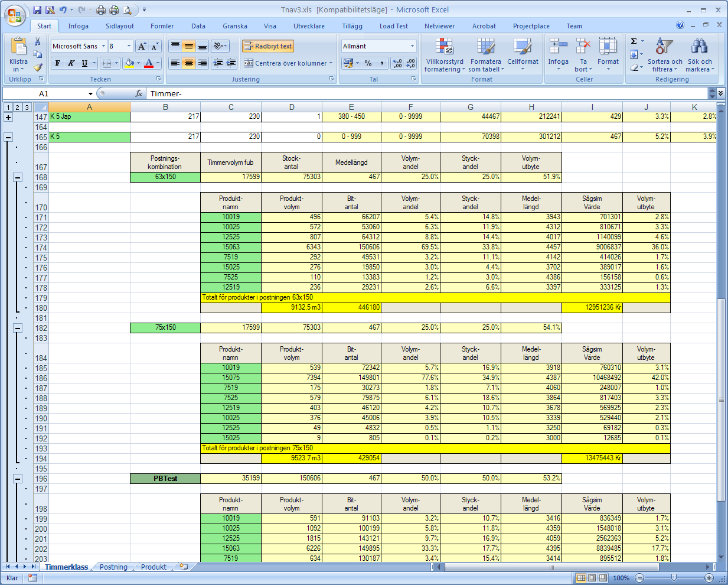Screen dimensions: 728x585
Task: Click the Sök och markera button
Action: (700, 54)
